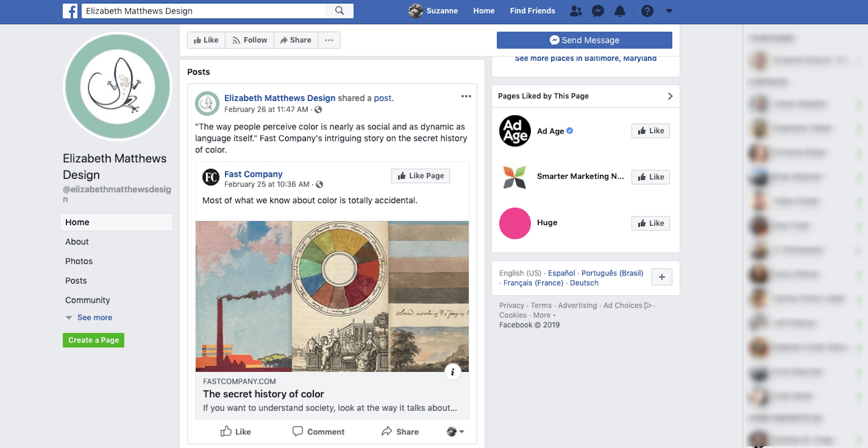Select About in the page sidebar
The width and height of the screenshot is (868, 448).
pos(77,242)
